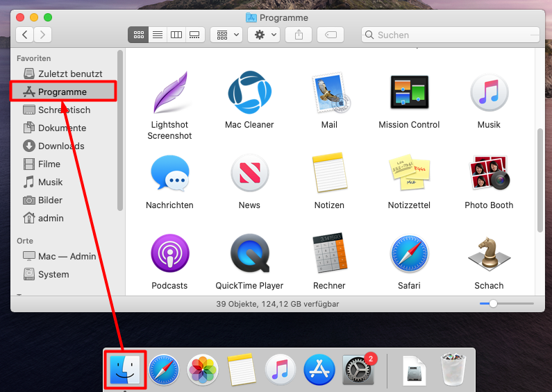This screenshot has height=392, width=552.
Task: Open System Preferences from the Dock
Action: [358, 370]
